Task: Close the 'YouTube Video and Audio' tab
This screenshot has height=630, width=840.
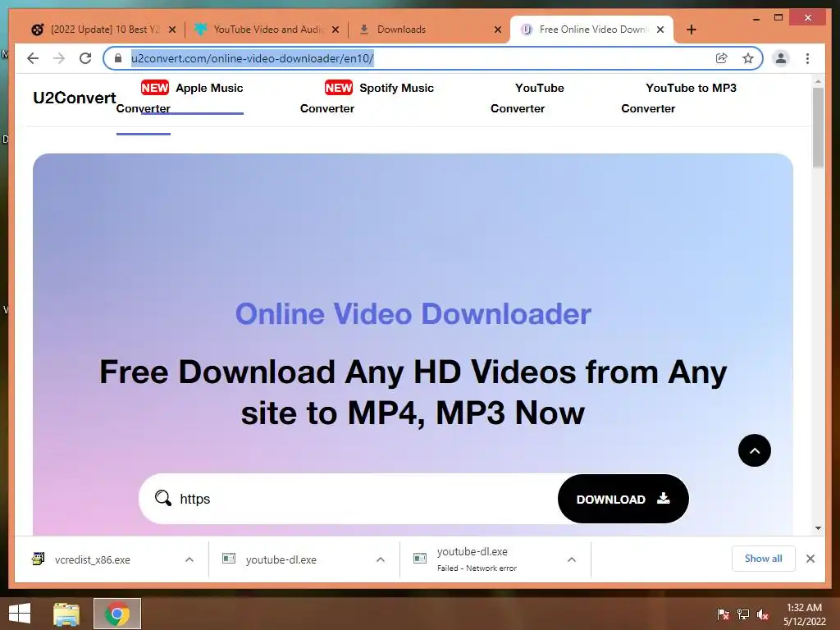Action: click(336, 30)
